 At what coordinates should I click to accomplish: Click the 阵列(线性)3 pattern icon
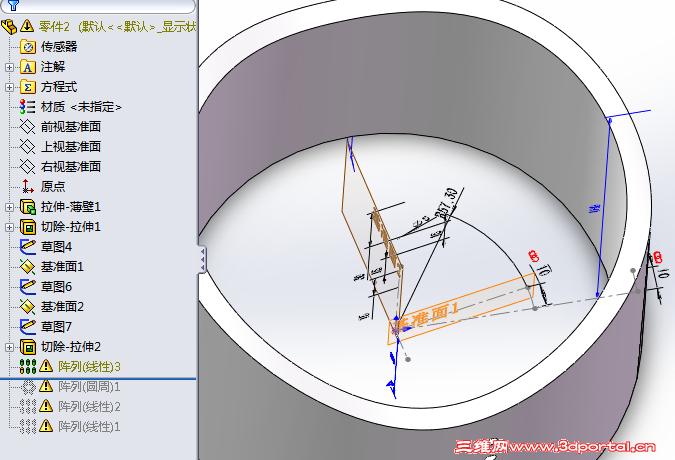(28, 367)
